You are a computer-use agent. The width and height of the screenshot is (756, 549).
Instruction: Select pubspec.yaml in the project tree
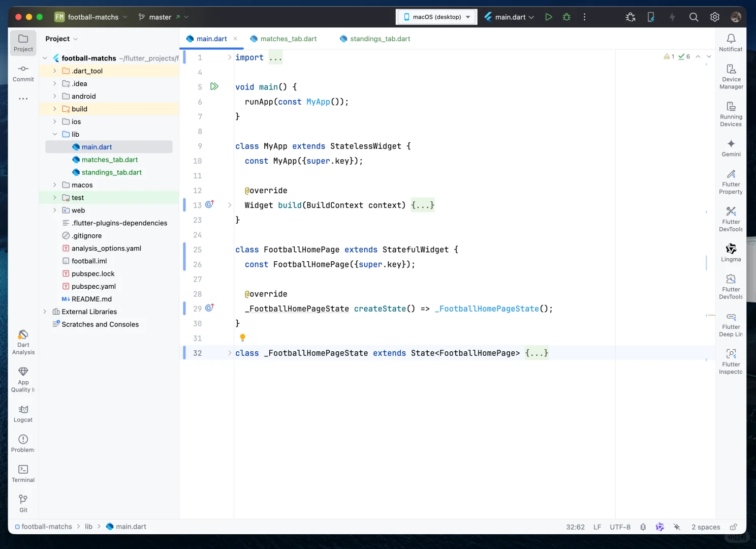(x=93, y=286)
